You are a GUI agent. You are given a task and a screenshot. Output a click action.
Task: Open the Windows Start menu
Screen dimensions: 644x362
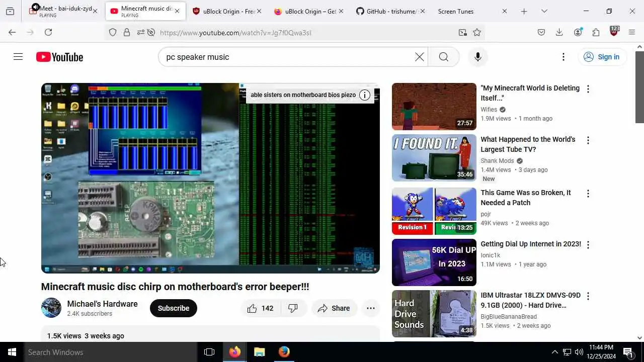pyautogui.click(x=12, y=352)
